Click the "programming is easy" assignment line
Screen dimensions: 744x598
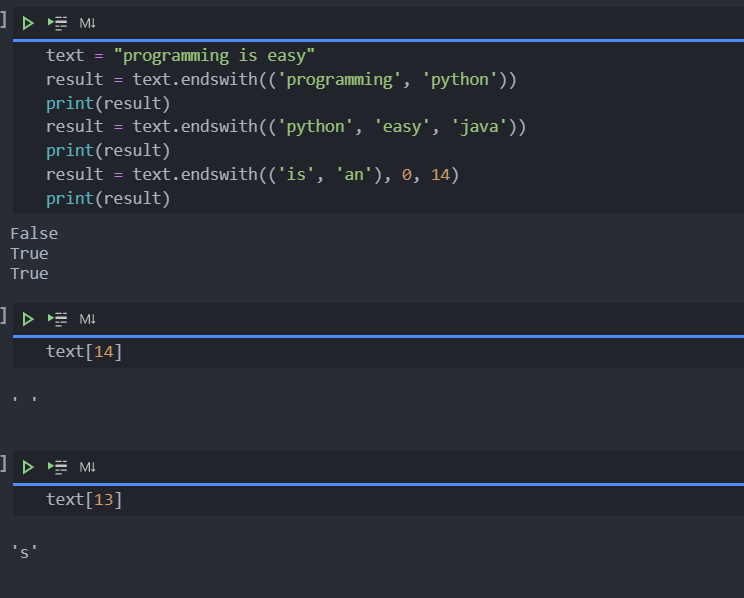[180, 55]
